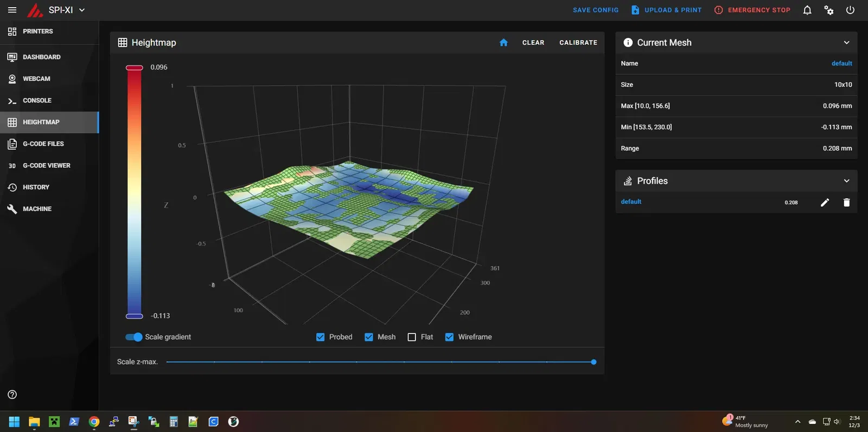
Task: Click the help question mark icon
Action: (x=12, y=395)
